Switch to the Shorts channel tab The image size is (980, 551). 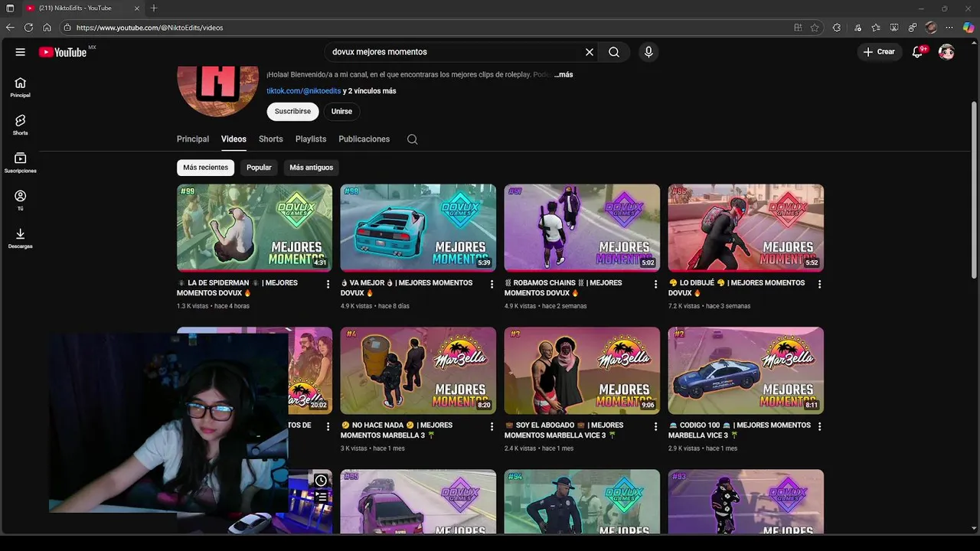click(x=271, y=139)
